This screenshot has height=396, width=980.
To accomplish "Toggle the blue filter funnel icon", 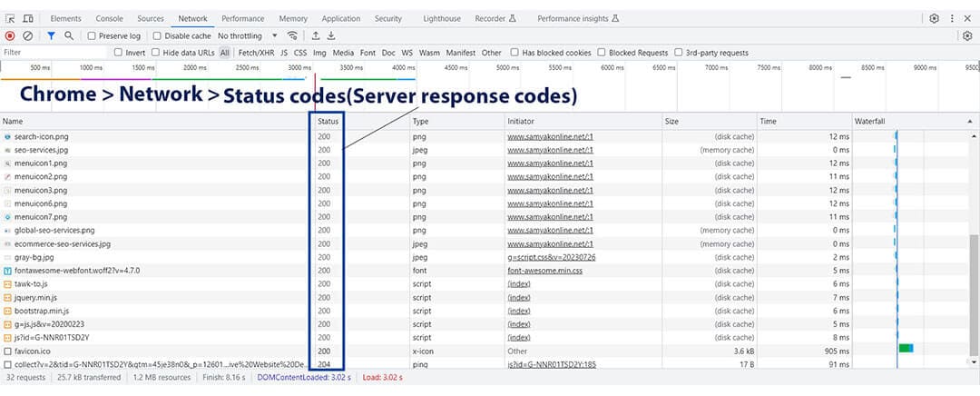I will click(x=51, y=36).
